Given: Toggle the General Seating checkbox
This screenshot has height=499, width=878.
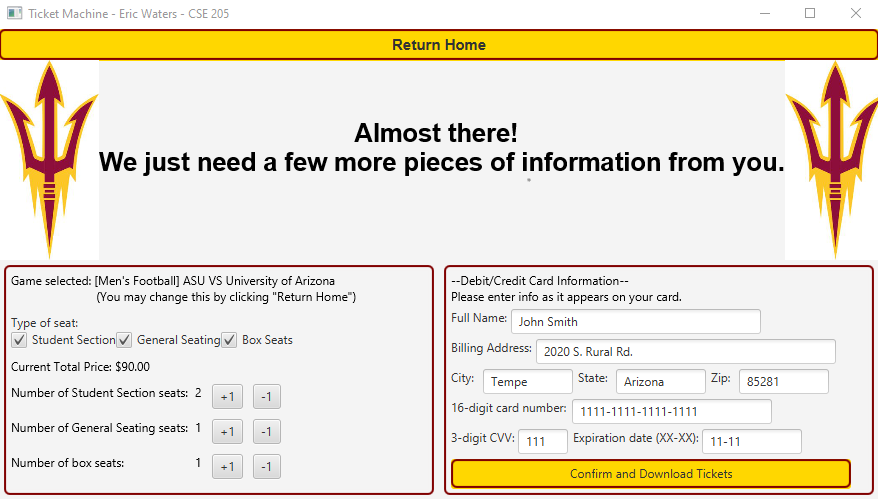Looking at the screenshot, I should click(x=124, y=340).
